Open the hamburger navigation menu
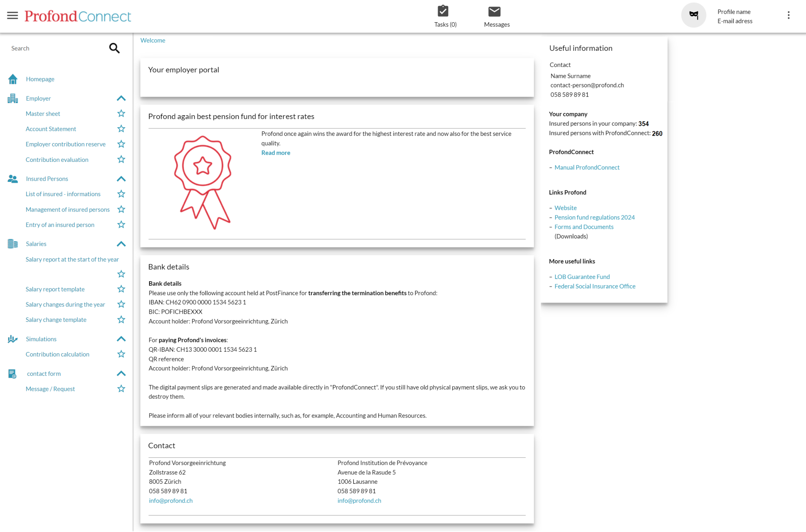The image size is (806, 532). [x=12, y=15]
